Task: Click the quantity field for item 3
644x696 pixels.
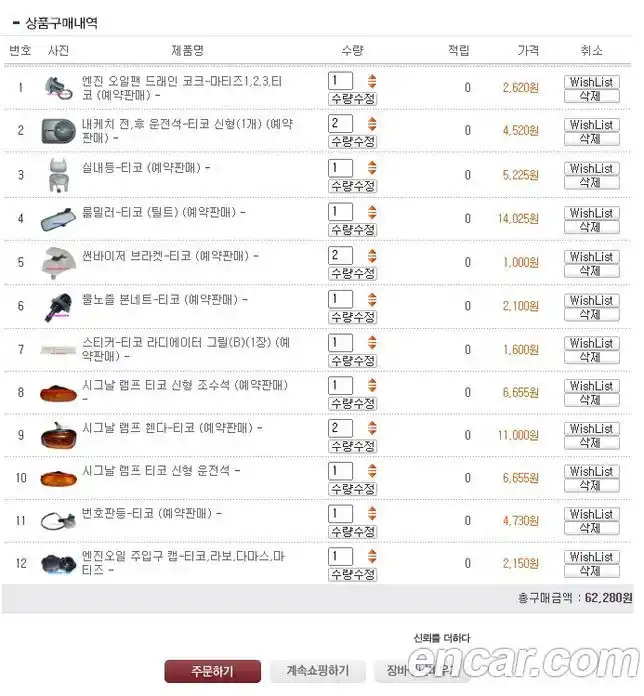Action: coord(340,168)
